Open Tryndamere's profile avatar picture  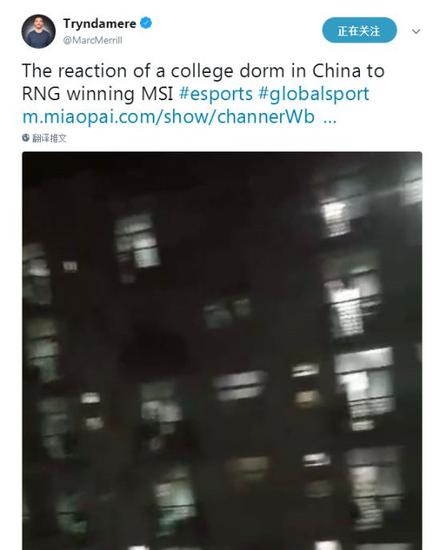pyautogui.click(x=38, y=31)
